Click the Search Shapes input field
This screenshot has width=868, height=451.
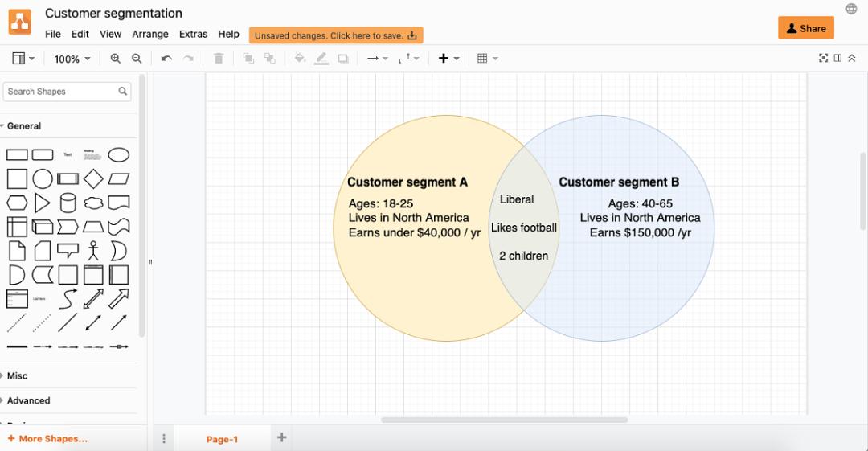pyautogui.click(x=67, y=92)
